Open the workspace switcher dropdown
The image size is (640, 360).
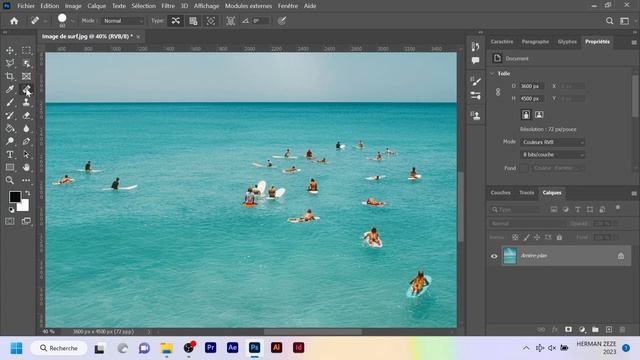pos(624,21)
